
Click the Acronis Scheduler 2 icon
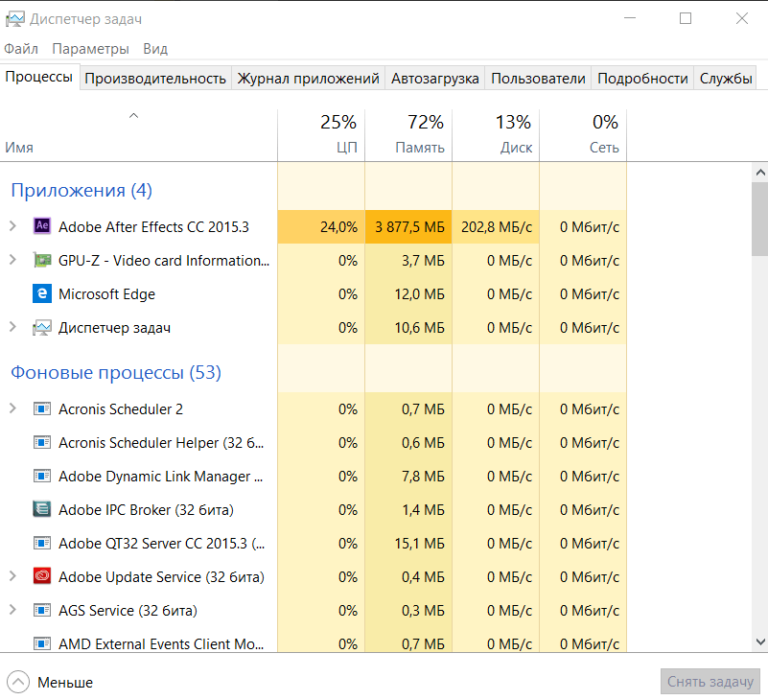click(41, 409)
